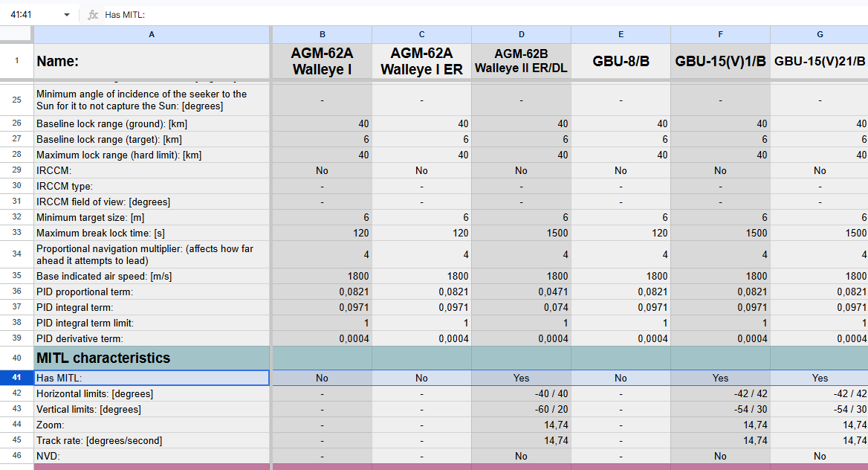Image resolution: width=868 pixels, height=470 pixels.
Task: Select column D header
Action: tap(522, 34)
